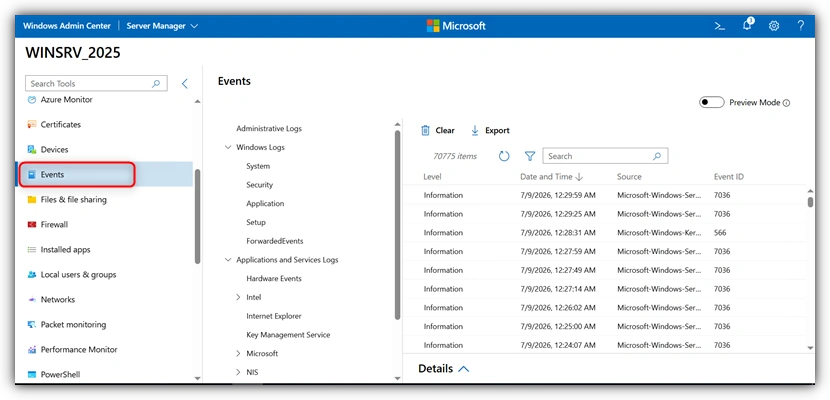The height and width of the screenshot is (400, 830).
Task: Click the Firewall tool icon
Action: tap(32, 224)
